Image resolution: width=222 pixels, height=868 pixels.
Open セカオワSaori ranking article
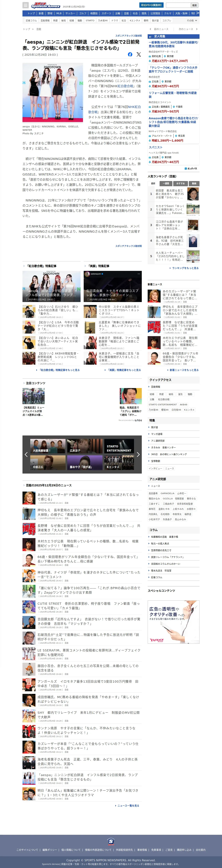(174, 210)
